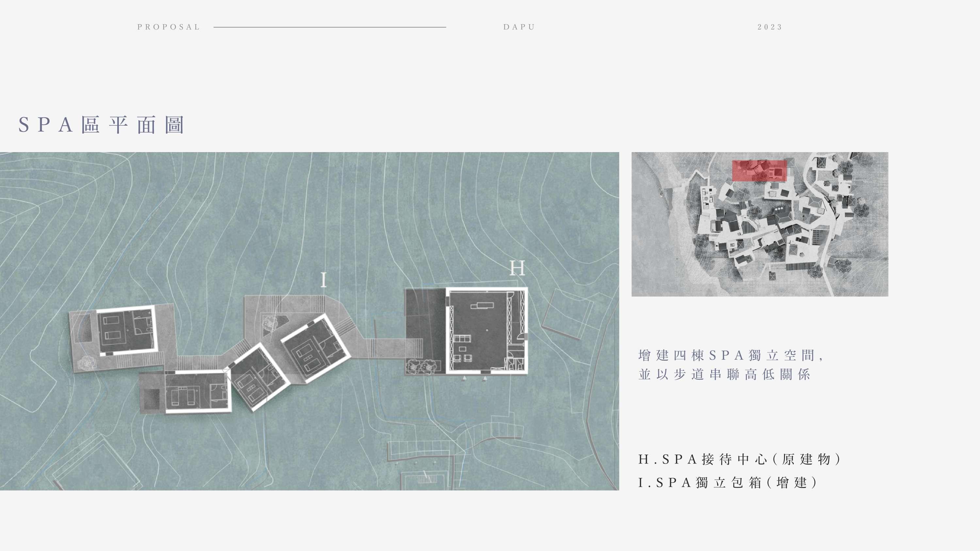Screen dimensions: 980x551
Task: Click the horizontal divider line after PROPOSAL
Action: coord(330,27)
